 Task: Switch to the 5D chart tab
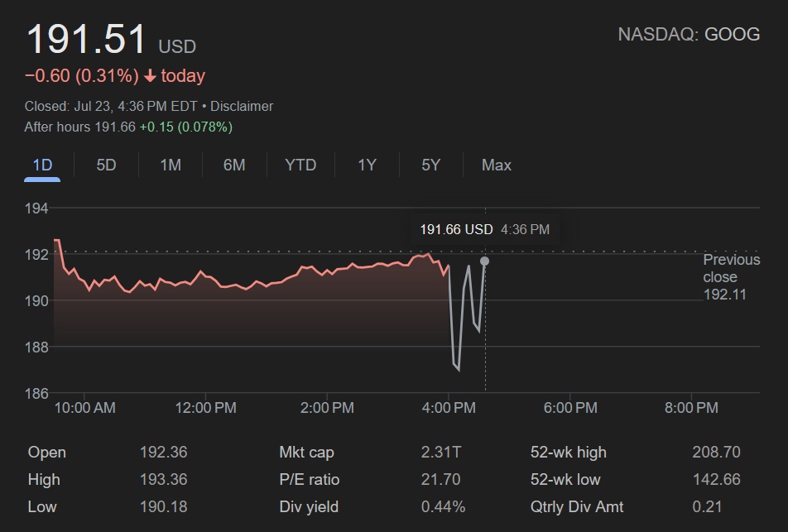click(x=106, y=165)
